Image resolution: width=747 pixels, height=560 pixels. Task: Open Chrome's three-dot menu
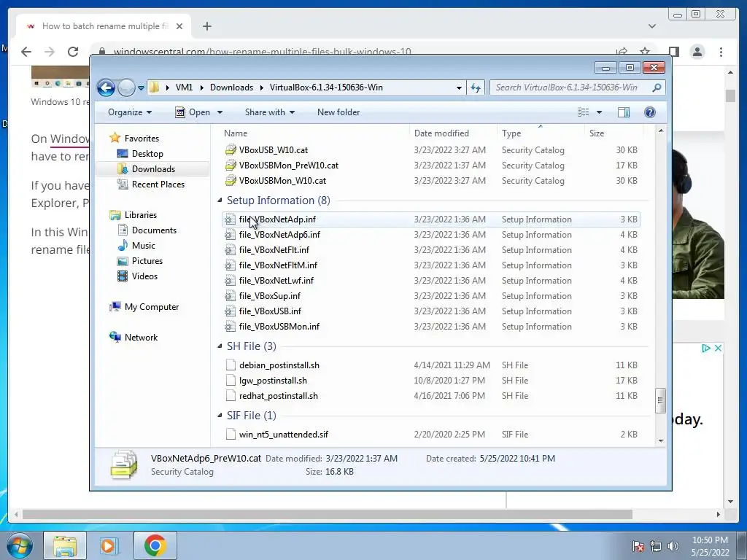tap(721, 52)
